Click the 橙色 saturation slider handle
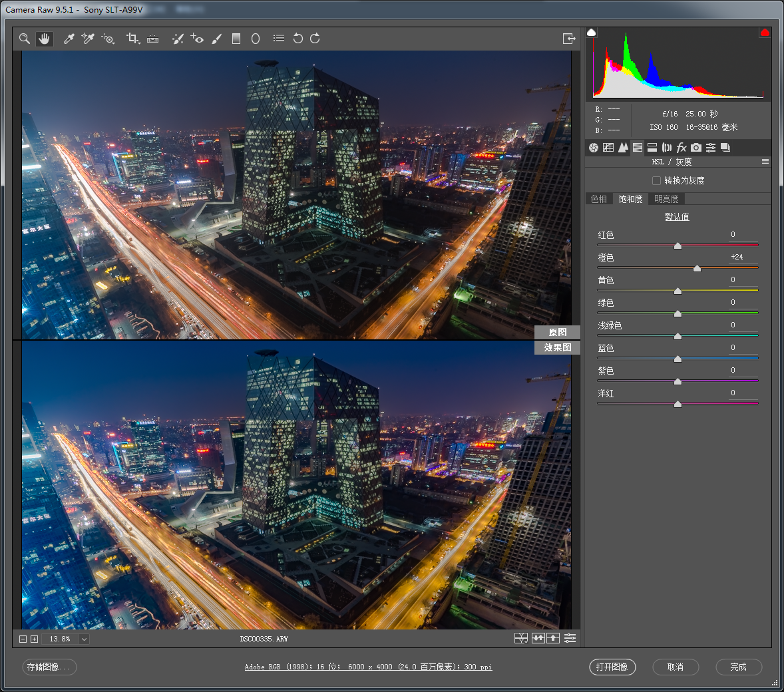 point(697,268)
